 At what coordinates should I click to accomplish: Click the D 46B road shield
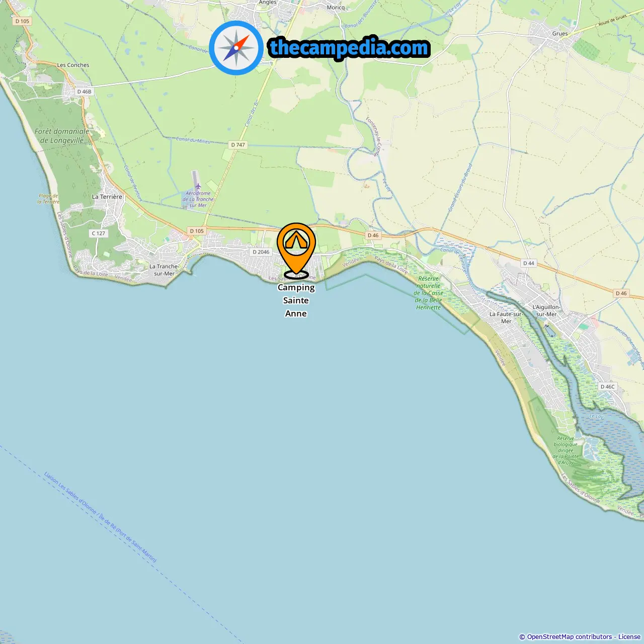point(84,92)
